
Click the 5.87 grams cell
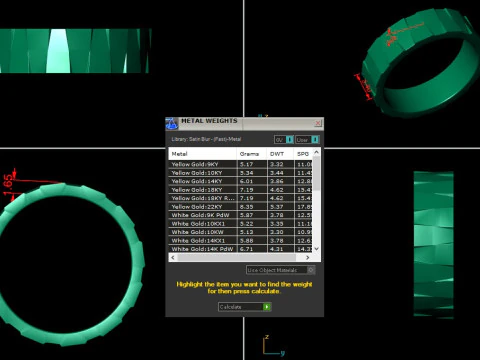pyautogui.click(x=252, y=215)
